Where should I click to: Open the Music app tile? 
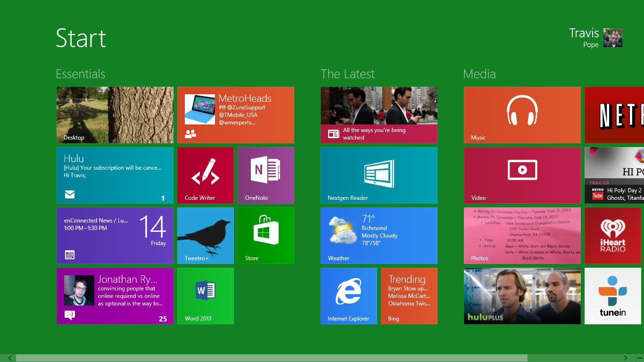click(521, 115)
